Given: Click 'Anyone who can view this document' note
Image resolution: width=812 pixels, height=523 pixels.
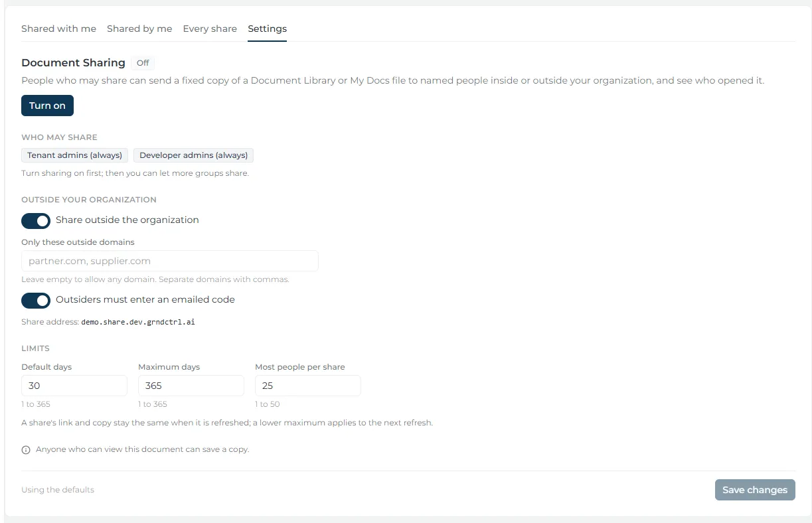Looking at the screenshot, I should click(142, 449).
